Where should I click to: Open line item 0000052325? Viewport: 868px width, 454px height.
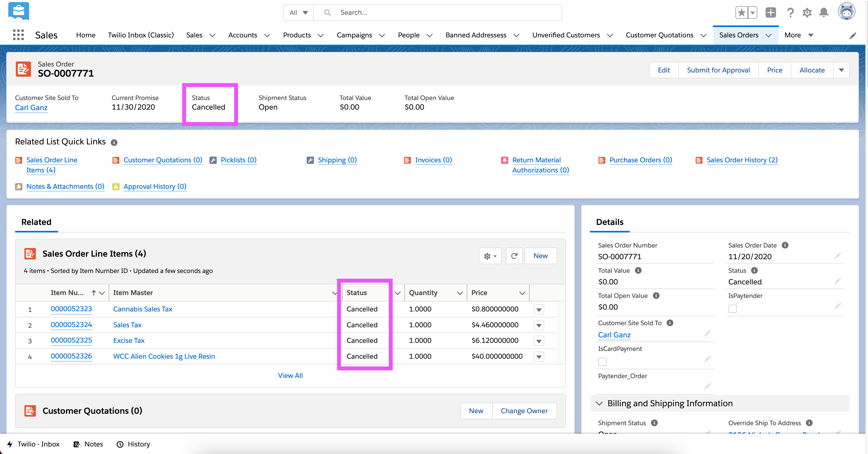point(71,340)
